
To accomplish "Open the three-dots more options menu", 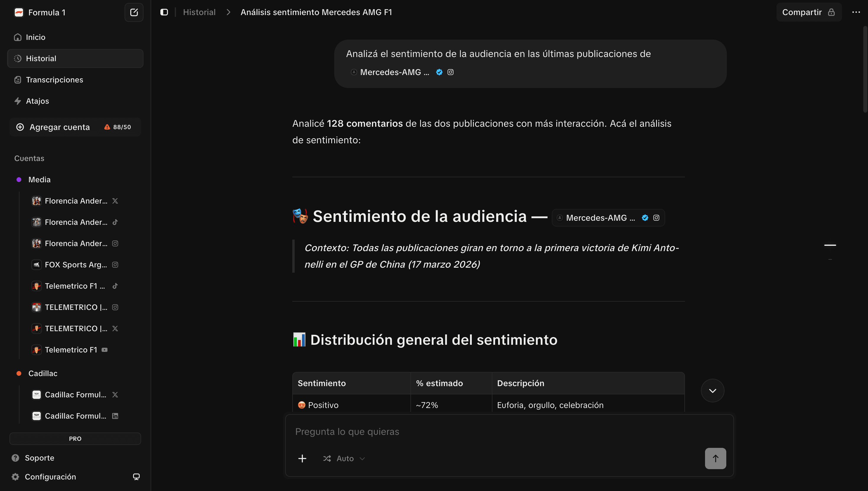I will point(856,12).
